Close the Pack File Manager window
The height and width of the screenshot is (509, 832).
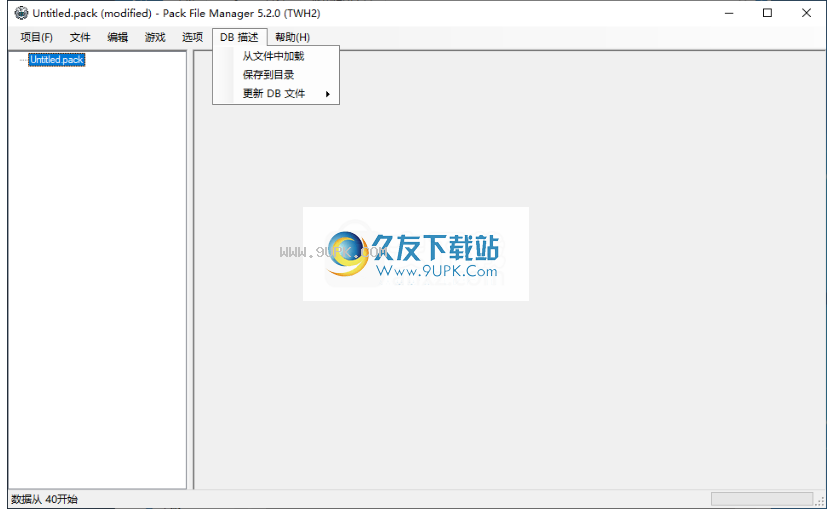click(807, 13)
